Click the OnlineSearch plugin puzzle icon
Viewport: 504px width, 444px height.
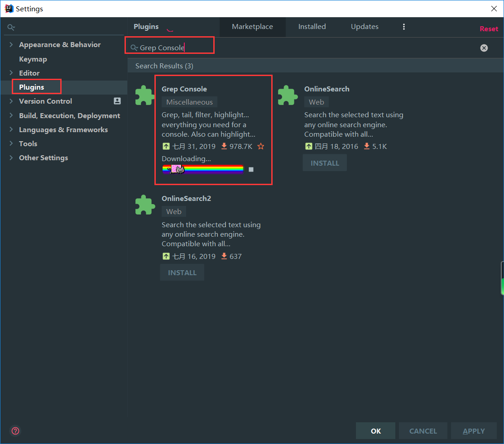click(288, 95)
